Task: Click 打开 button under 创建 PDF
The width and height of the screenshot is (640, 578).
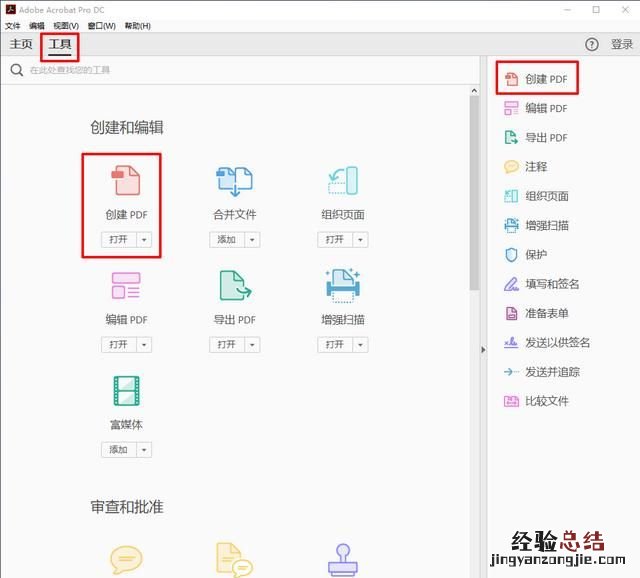Action: (119, 240)
